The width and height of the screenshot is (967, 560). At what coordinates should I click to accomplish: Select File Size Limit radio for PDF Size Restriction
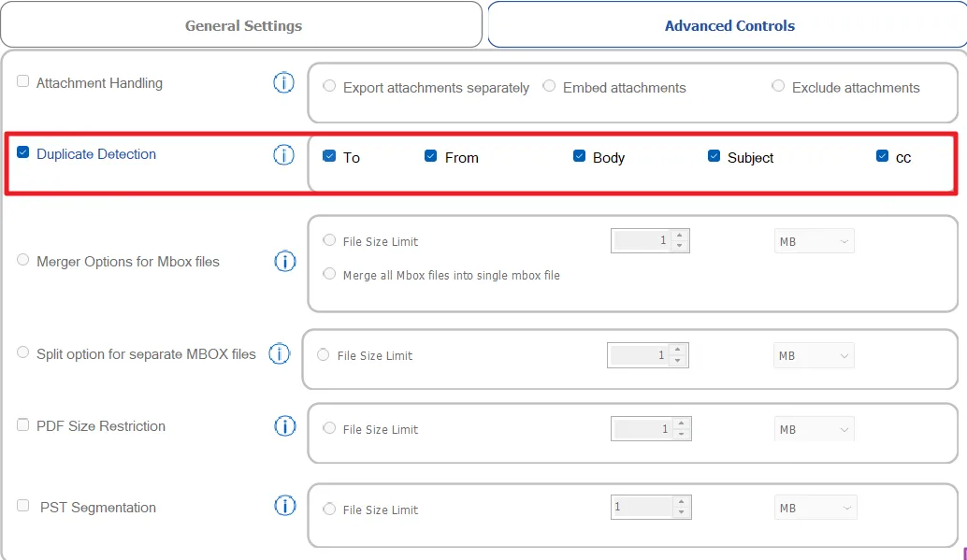coord(329,428)
